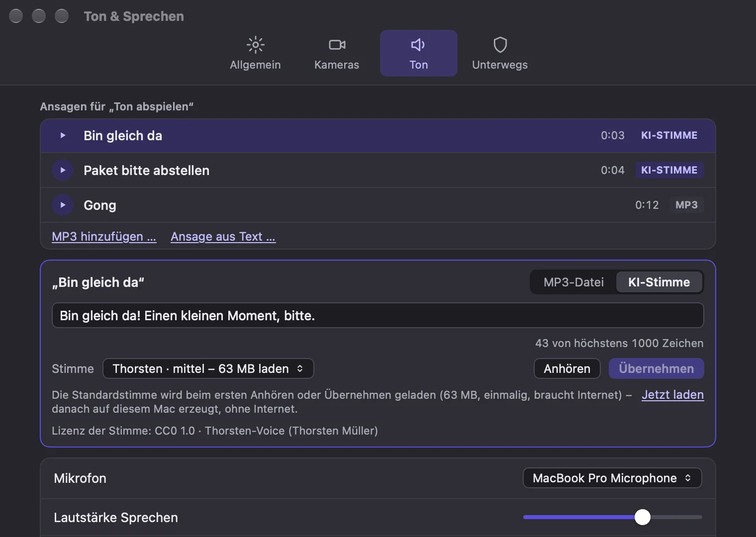Click the "Lizenz der Stimme" line

(215, 431)
